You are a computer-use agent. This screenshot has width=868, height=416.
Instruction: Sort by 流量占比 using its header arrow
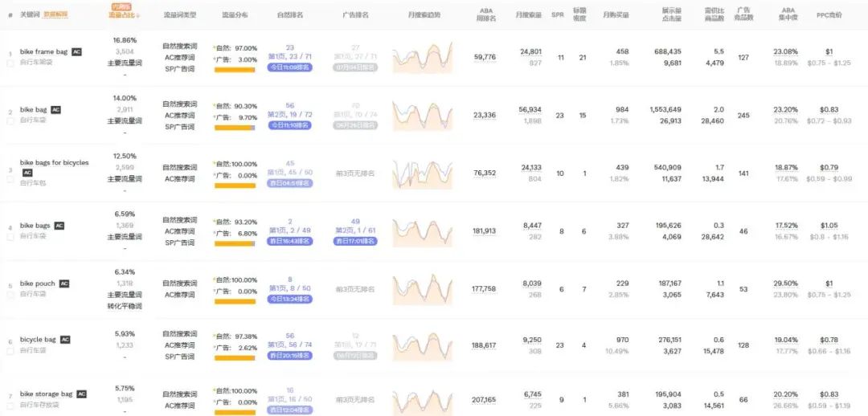pyautogui.click(x=138, y=16)
